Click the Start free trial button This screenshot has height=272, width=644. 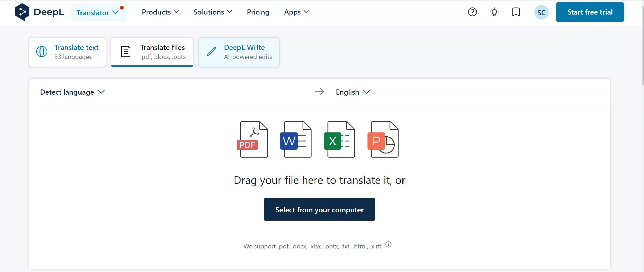coord(590,12)
